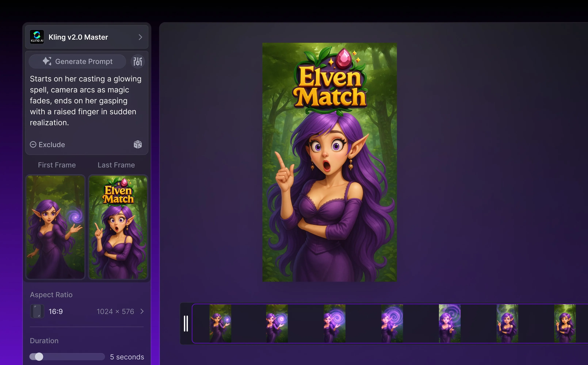Click the Duration slider handle
Viewport: 588px width, 365px height.
(x=39, y=357)
